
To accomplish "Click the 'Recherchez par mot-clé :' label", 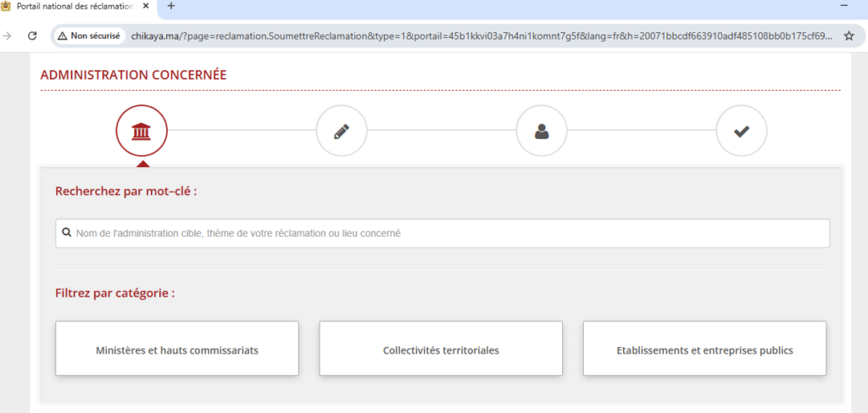I will (x=126, y=192).
